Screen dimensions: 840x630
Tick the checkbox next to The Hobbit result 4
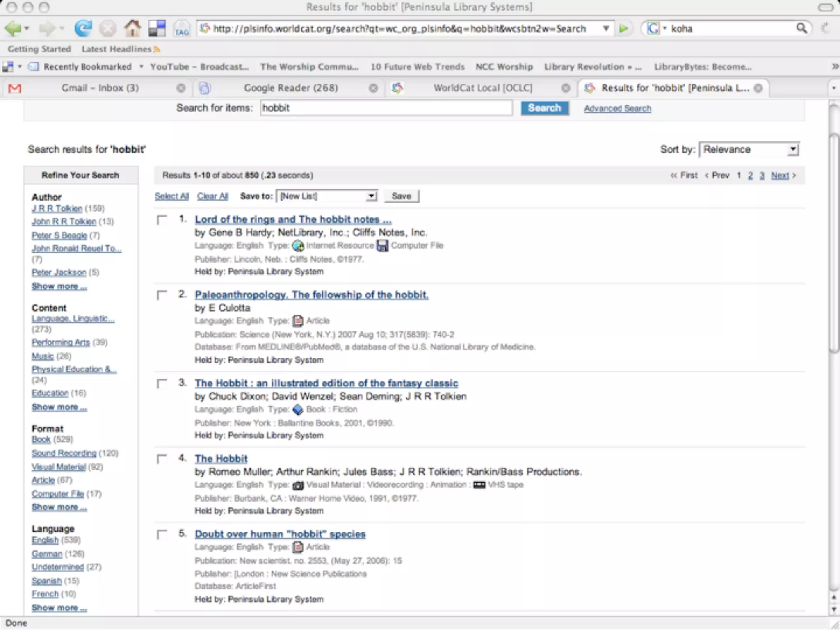162,459
